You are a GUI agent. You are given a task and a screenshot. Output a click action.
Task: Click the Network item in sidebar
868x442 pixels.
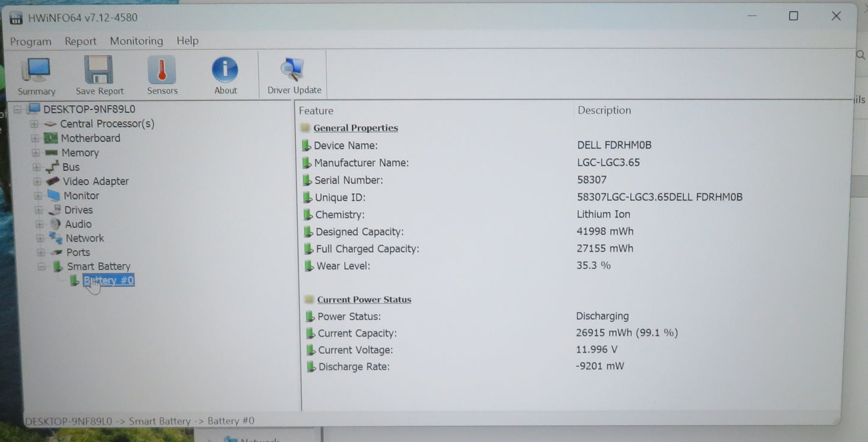pyautogui.click(x=85, y=238)
